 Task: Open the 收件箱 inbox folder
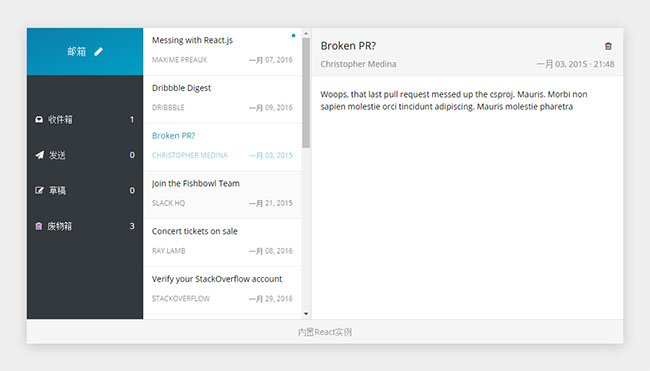85,119
